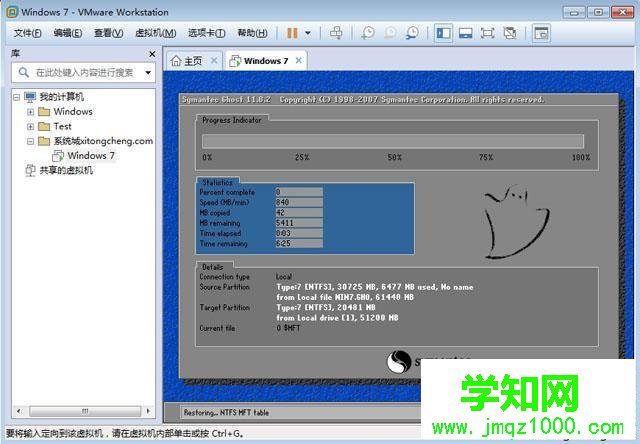Open the 虚拟机(M) menu
Screen dimensions: 640x444
click(156, 33)
